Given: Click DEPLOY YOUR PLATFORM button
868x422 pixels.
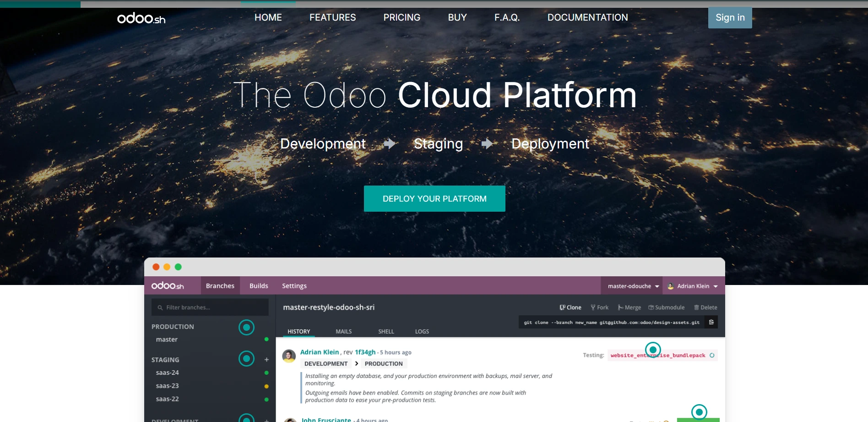Looking at the screenshot, I should point(434,198).
